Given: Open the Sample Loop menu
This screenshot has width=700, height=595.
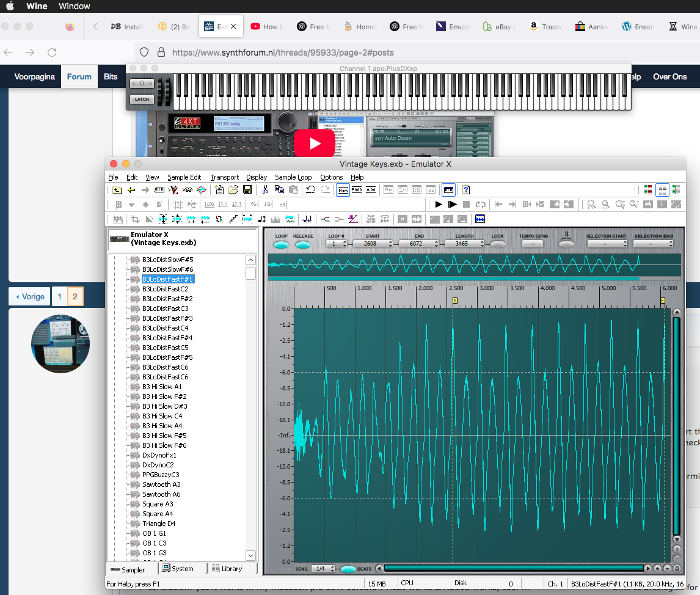Looking at the screenshot, I should [293, 177].
